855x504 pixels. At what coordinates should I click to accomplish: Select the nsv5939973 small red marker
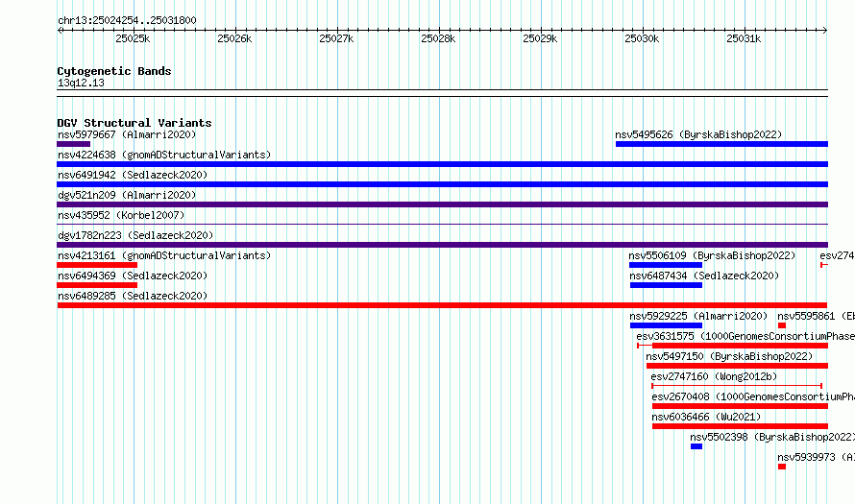tap(782, 467)
